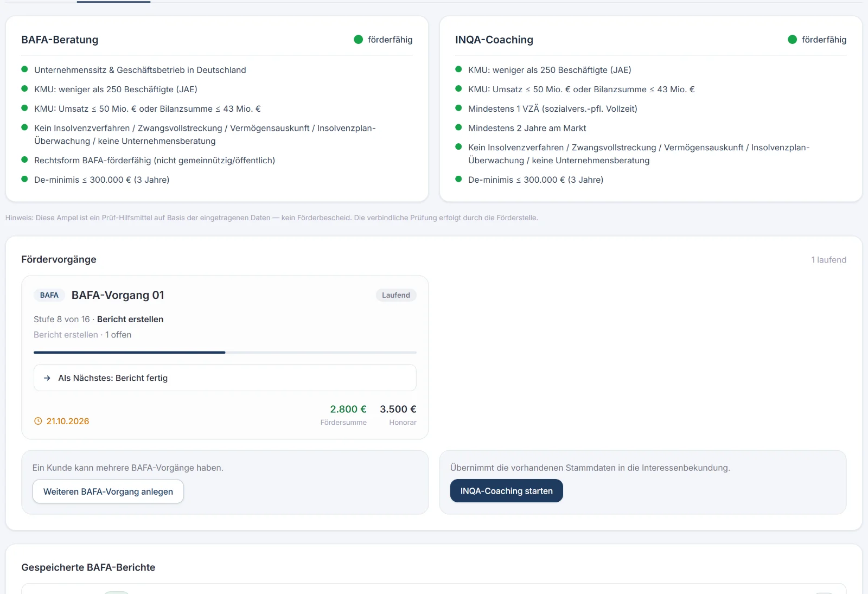Click green dot beside 'Rechtsform BAFA-förderfähig'
Image resolution: width=868 pixels, height=594 pixels.
click(x=24, y=160)
